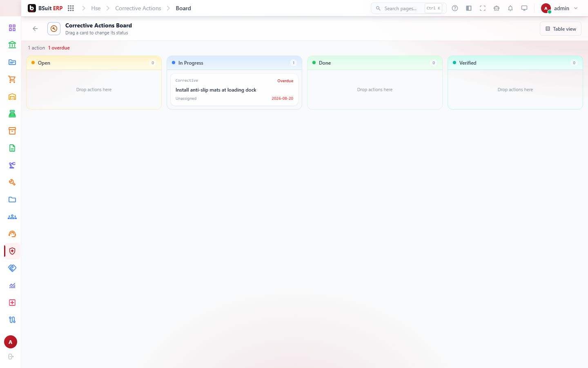588x368 pixels.
Task: Click the Done column header
Action: [375, 63]
